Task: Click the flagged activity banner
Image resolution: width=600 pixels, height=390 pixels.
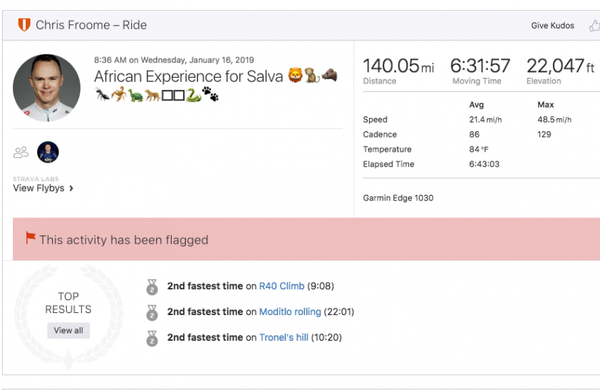Action: click(x=306, y=239)
